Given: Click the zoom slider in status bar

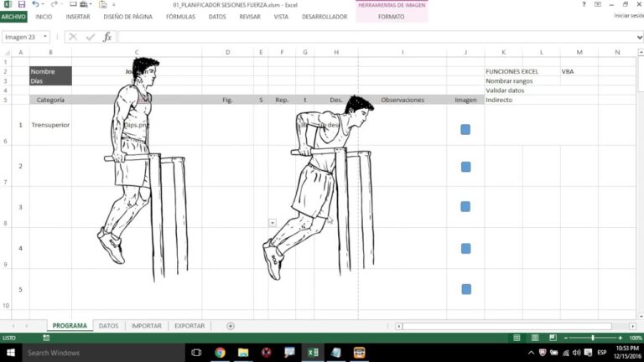Looking at the screenshot, I should pyautogui.click(x=593, y=338).
